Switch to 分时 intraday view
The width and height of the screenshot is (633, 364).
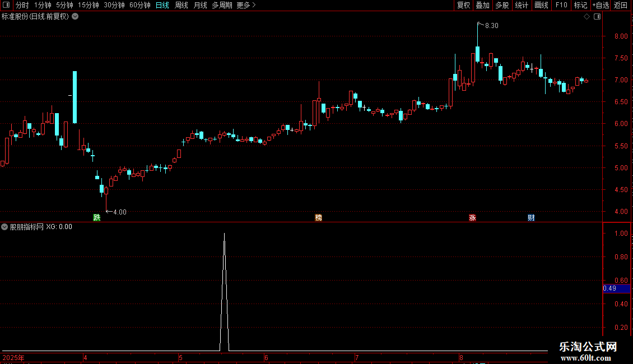tap(22, 5)
